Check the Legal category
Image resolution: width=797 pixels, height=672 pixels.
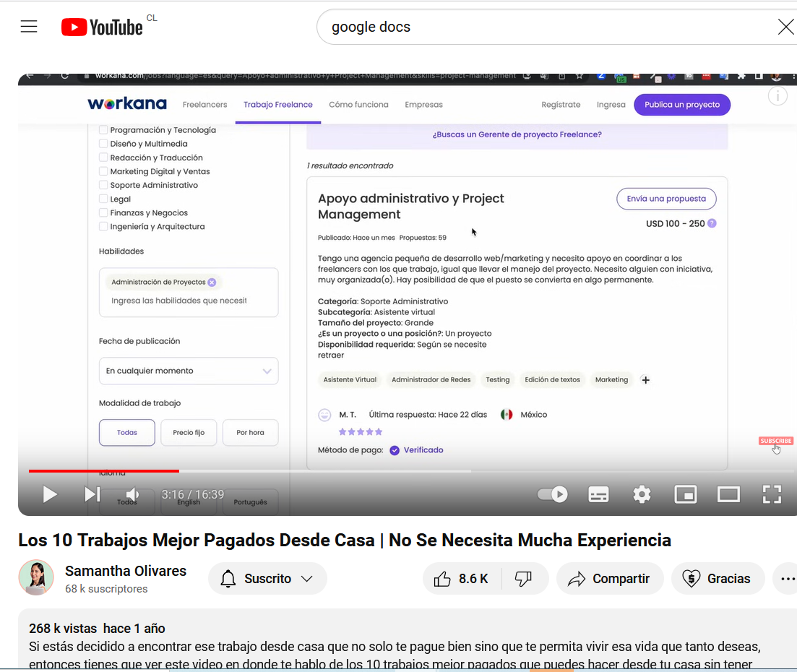103,199
